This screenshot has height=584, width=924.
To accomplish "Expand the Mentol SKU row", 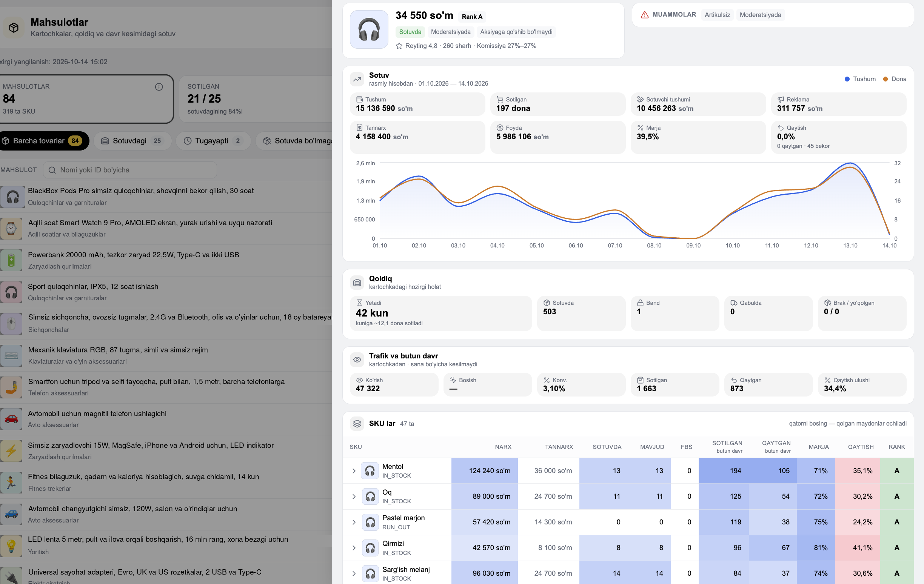I will pyautogui.click(x=354, y=471).
